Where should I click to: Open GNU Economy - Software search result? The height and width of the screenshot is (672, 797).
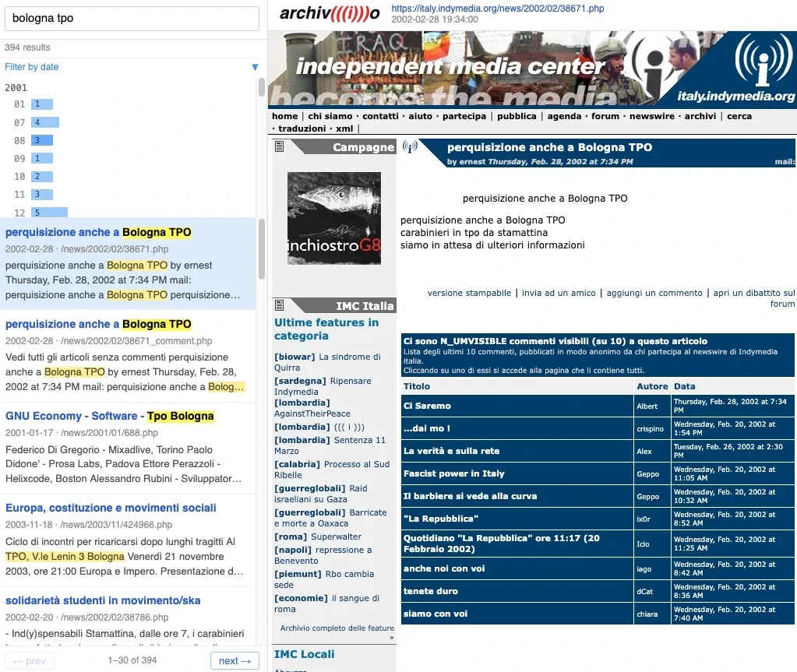pyautogui.click(x=110, y=416)
